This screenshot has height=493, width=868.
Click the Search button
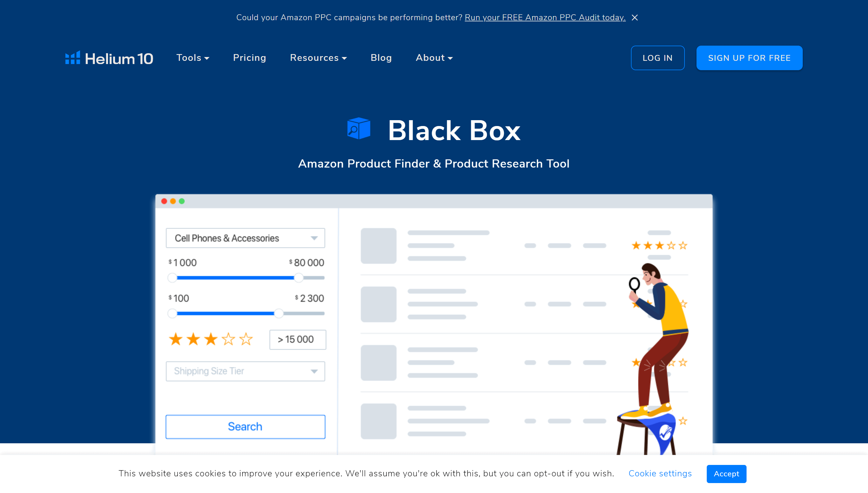tap(245, 427)
